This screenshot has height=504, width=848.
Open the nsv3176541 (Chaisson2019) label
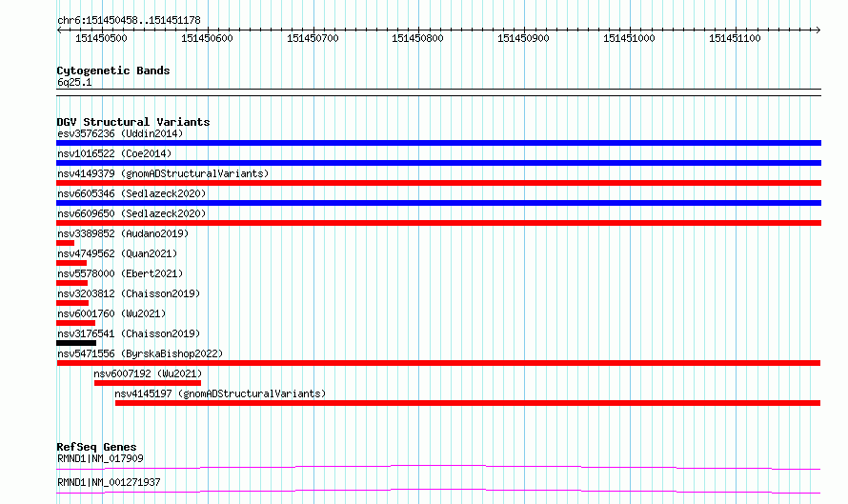129,333
